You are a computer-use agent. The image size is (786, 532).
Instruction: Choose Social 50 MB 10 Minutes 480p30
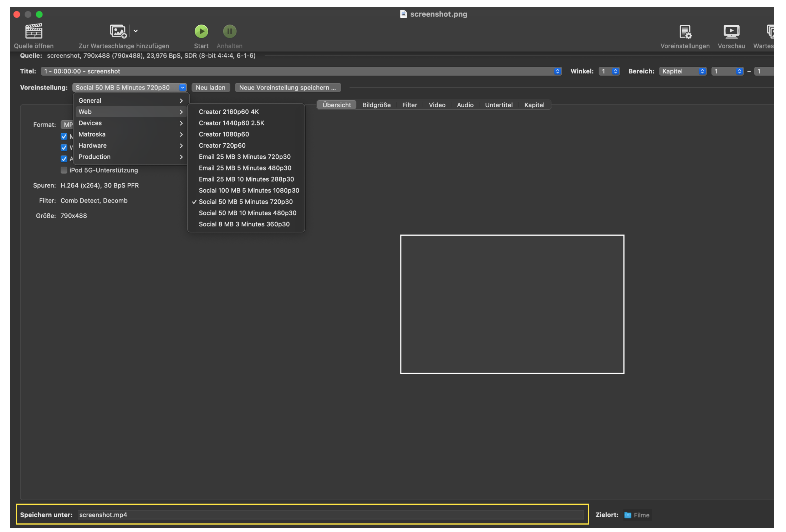click(246, 213)
